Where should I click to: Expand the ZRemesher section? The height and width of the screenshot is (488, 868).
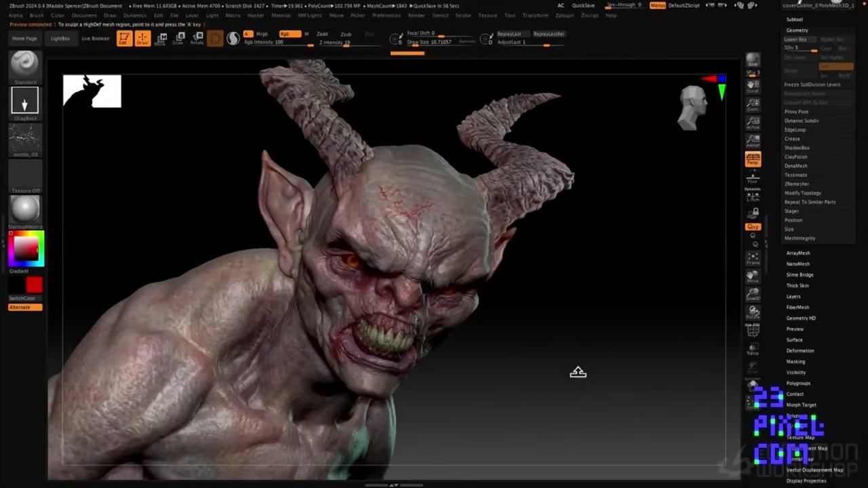pos(797,184)
